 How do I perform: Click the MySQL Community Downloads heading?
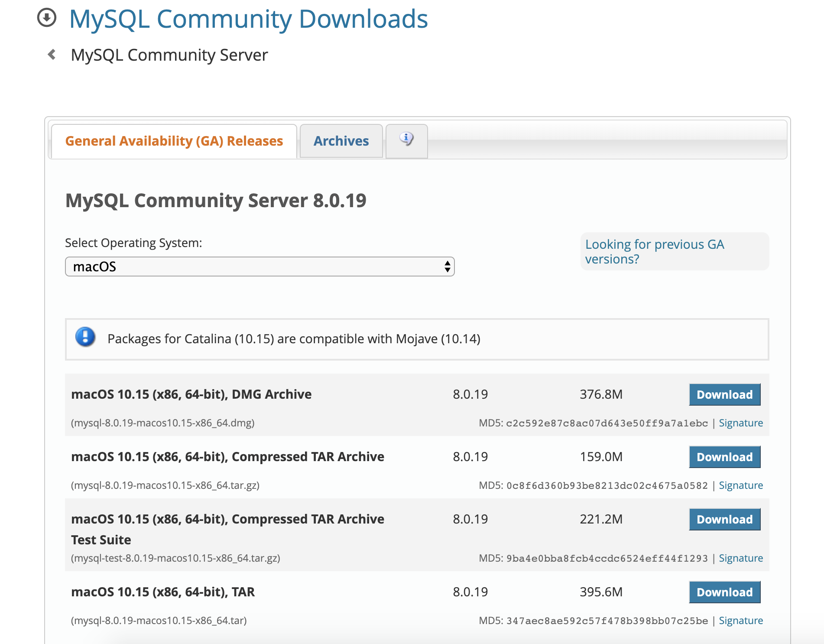click(x=248, y=19)
